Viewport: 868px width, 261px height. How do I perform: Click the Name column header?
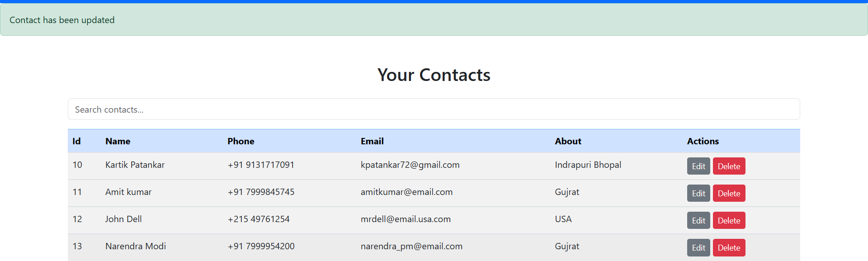(118, 141)
